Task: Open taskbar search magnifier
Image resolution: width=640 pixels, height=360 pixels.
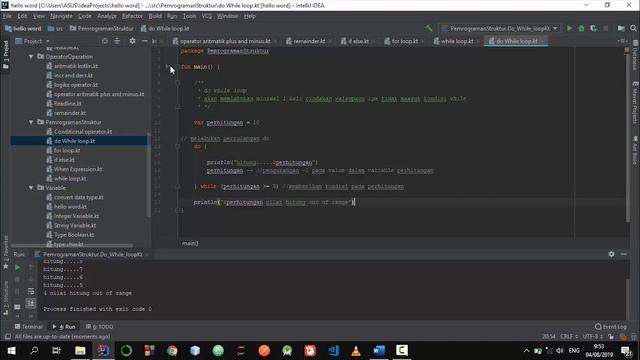Action: tap(34, 351)
